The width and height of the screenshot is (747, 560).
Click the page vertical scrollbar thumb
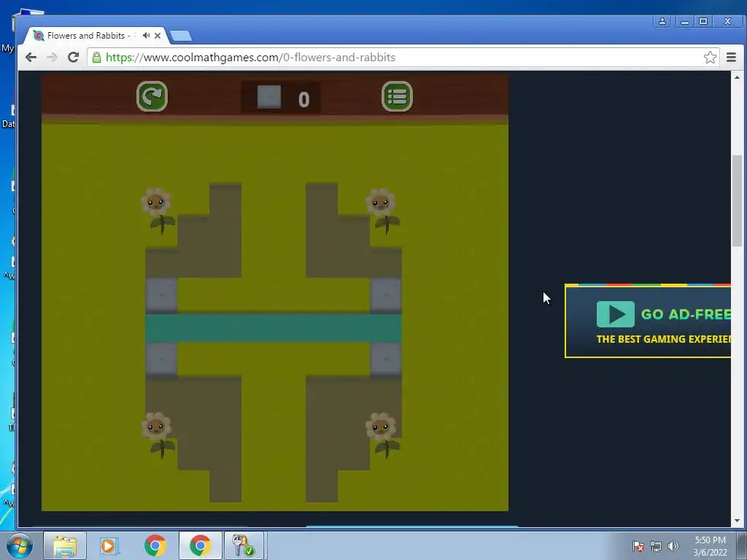(x=737, y=200)
